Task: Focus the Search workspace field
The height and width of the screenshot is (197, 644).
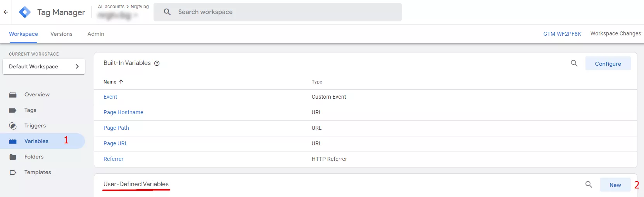Action: point(278,12)
